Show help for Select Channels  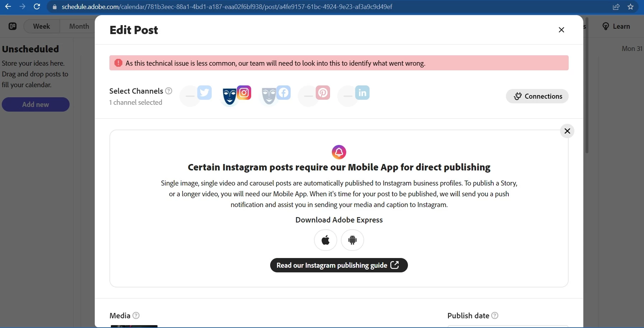[169, 91]
